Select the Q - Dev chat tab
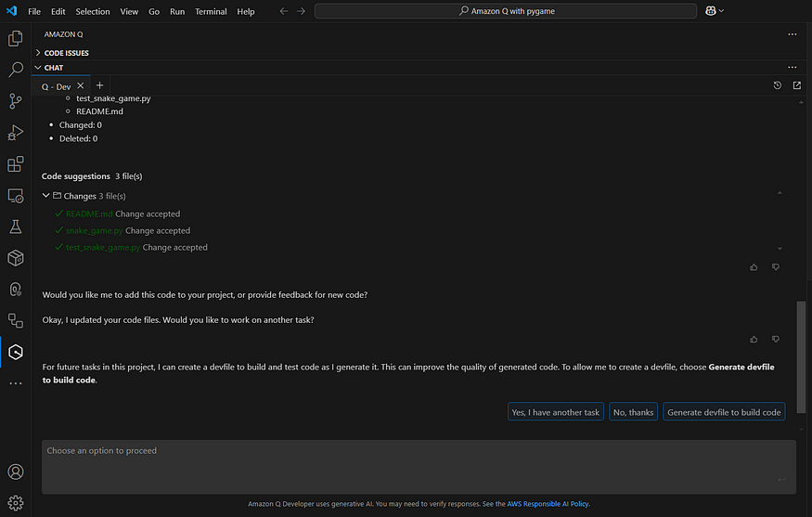This screenshot has width=812, height=517. [56, 86]
